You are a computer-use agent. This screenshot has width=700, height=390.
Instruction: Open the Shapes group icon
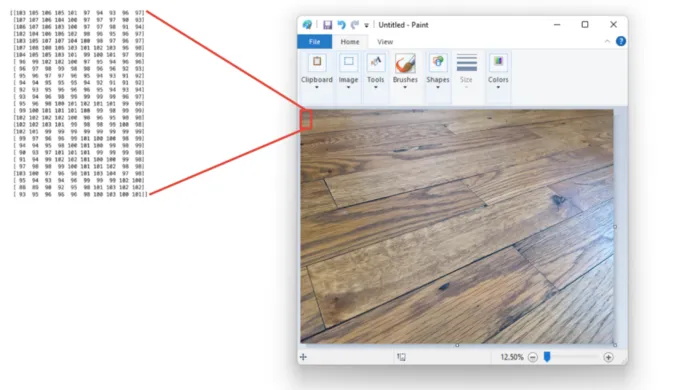438,62
